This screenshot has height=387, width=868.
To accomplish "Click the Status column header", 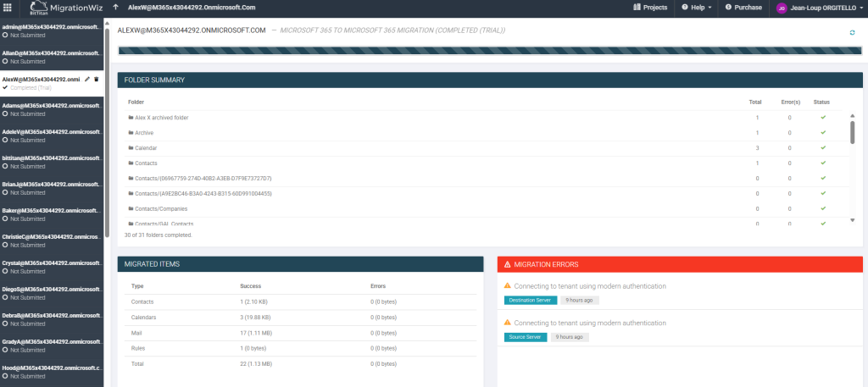I will [x=821, y=102].
